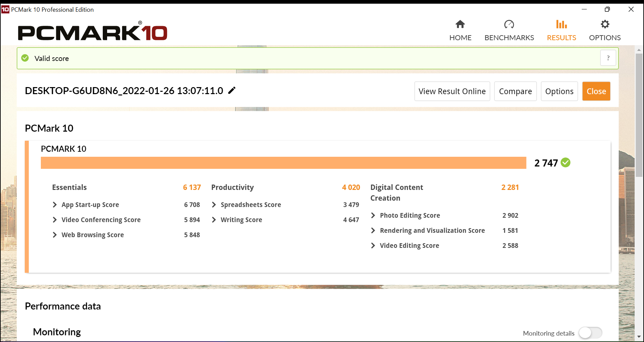Open the OPTIONS tab label
The height and width of the screenshot is (342, 644).
[605, 38]
